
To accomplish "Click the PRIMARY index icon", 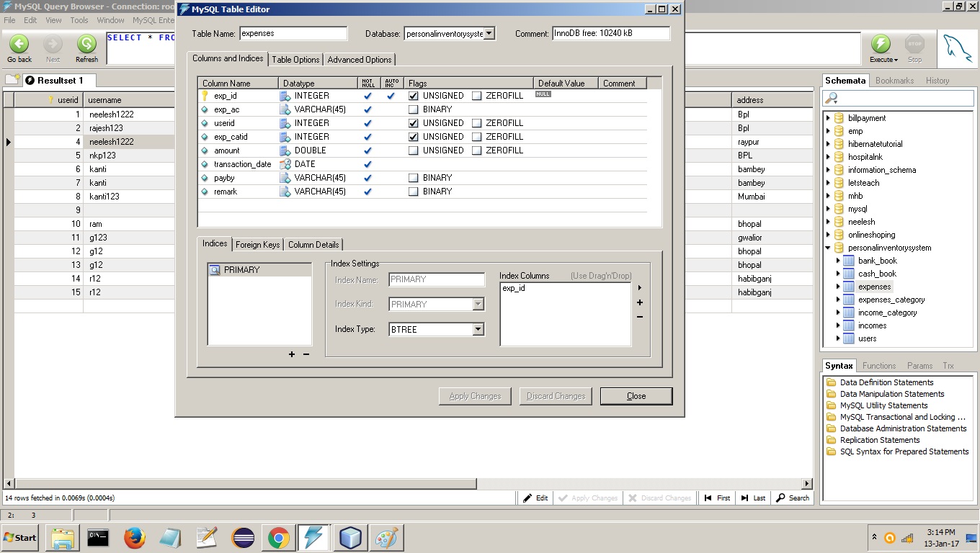I will 215,270.
